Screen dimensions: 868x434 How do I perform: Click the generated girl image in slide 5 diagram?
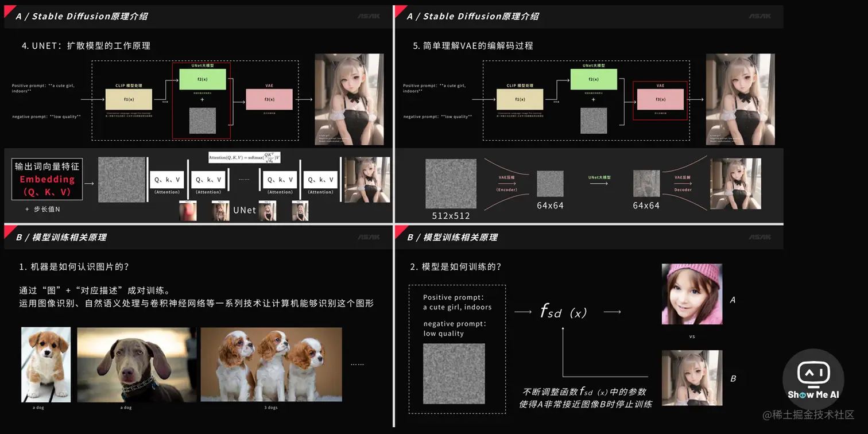(x=741, y=99)
